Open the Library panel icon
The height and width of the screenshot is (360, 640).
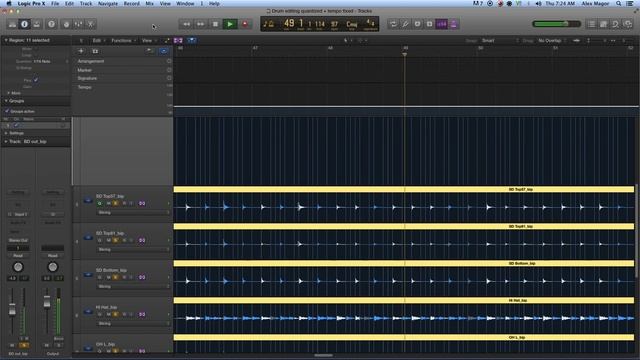[x=13, y=24]
